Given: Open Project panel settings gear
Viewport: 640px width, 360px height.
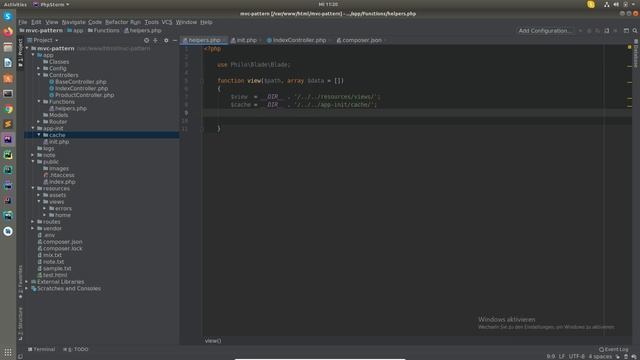Looking at the screenshot, I should point(166,40).
